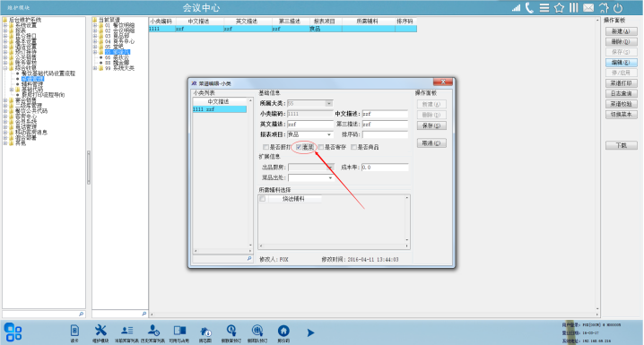
Task: Click the 日志查询 button
Action: (621, 93)
